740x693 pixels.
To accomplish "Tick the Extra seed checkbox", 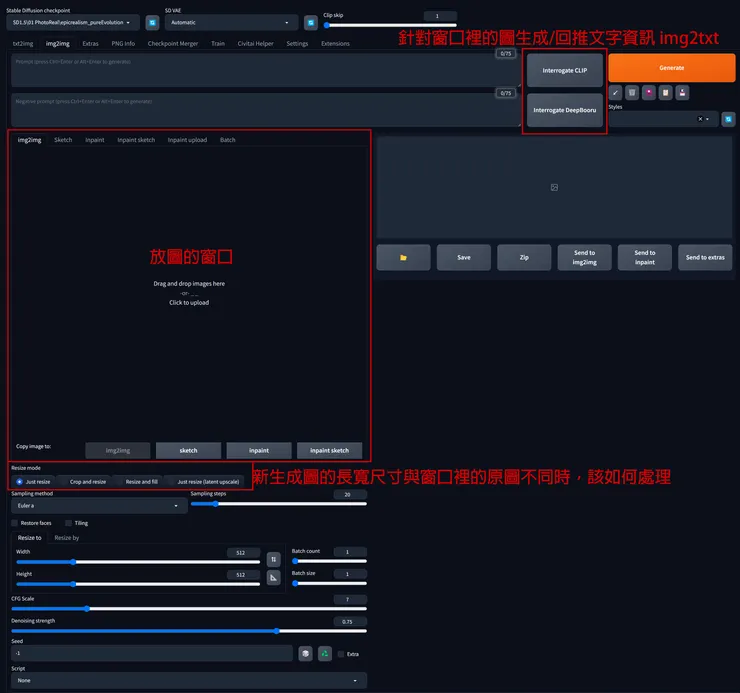I will [x=341, y=654].
